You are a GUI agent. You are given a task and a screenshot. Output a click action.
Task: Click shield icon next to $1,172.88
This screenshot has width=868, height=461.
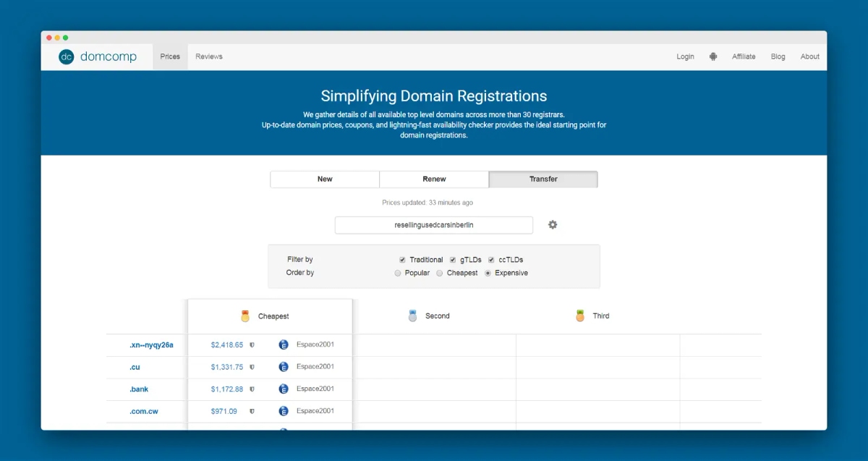pyautogui.click(x=252, y=389)
